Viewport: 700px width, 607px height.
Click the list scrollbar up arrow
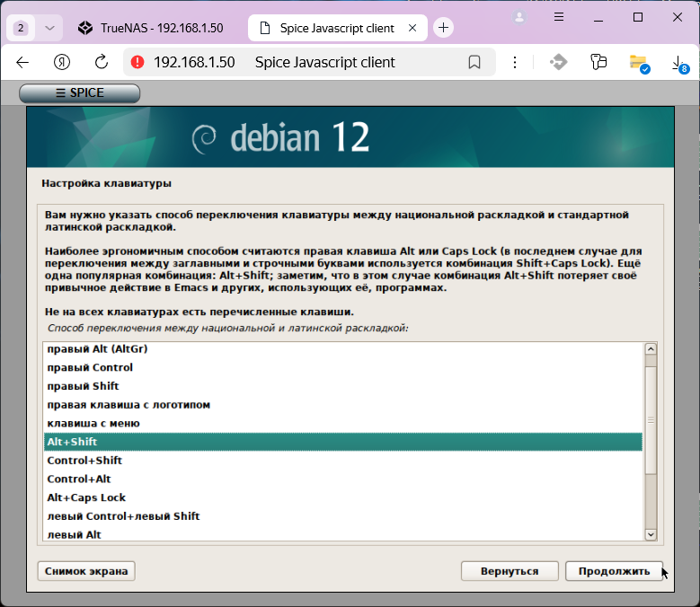[x=651, y=348]
